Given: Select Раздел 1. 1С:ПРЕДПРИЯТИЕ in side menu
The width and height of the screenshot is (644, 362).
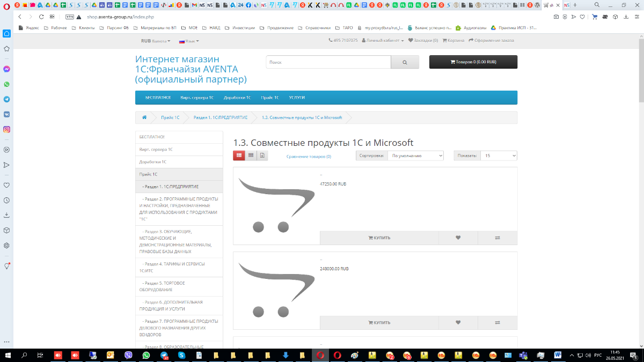Looking at the screenshot, I should point(179,187).
